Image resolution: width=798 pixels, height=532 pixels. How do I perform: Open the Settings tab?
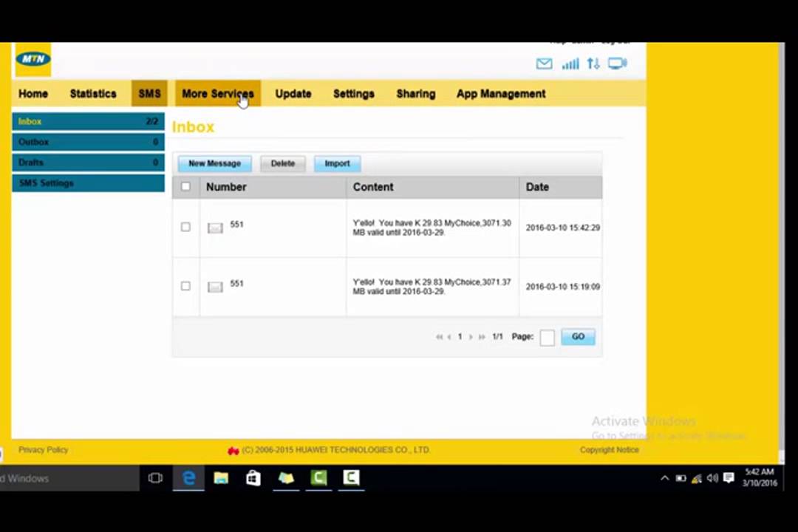354,94
